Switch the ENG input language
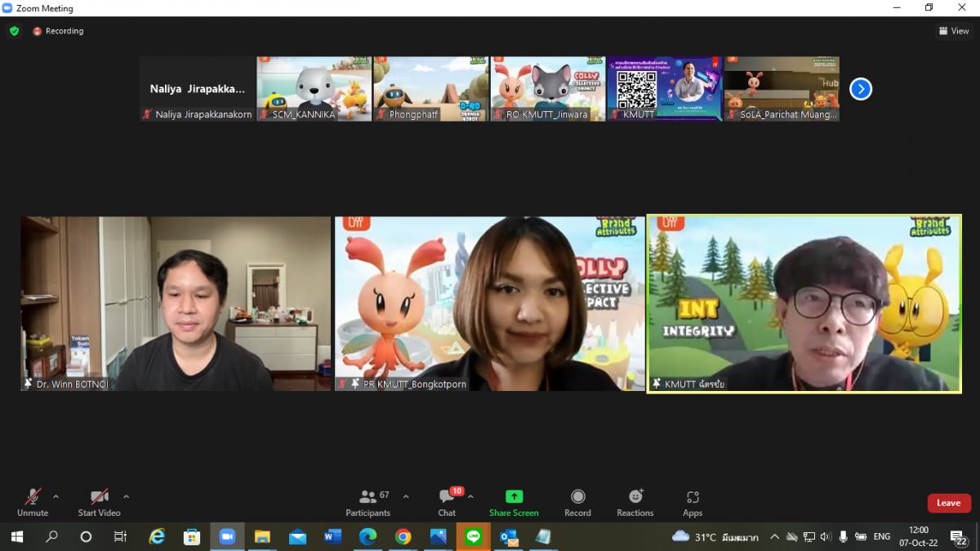 (x=882, y=536)
